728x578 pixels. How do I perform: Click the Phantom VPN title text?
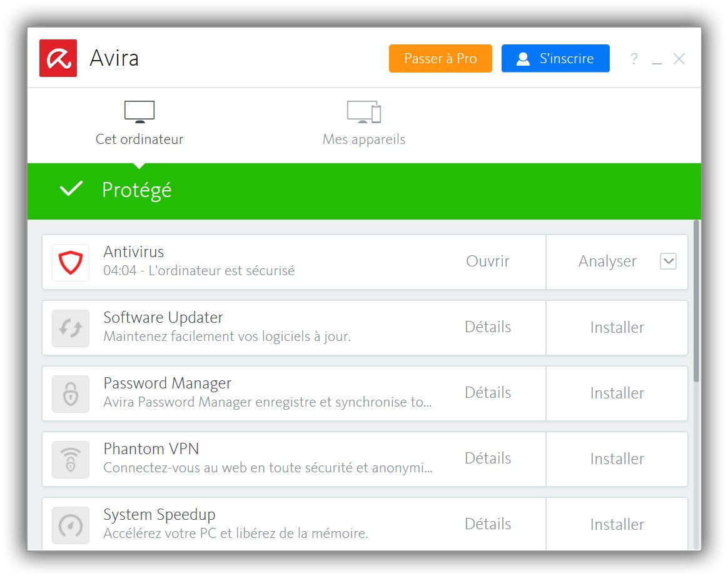pos(151,449)
